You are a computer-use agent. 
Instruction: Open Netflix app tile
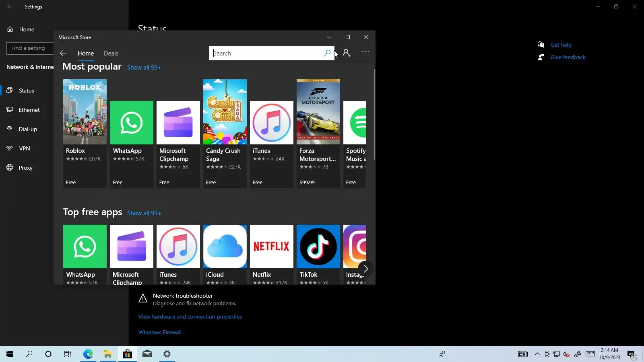pyautogui.click(x=272, y=255)
